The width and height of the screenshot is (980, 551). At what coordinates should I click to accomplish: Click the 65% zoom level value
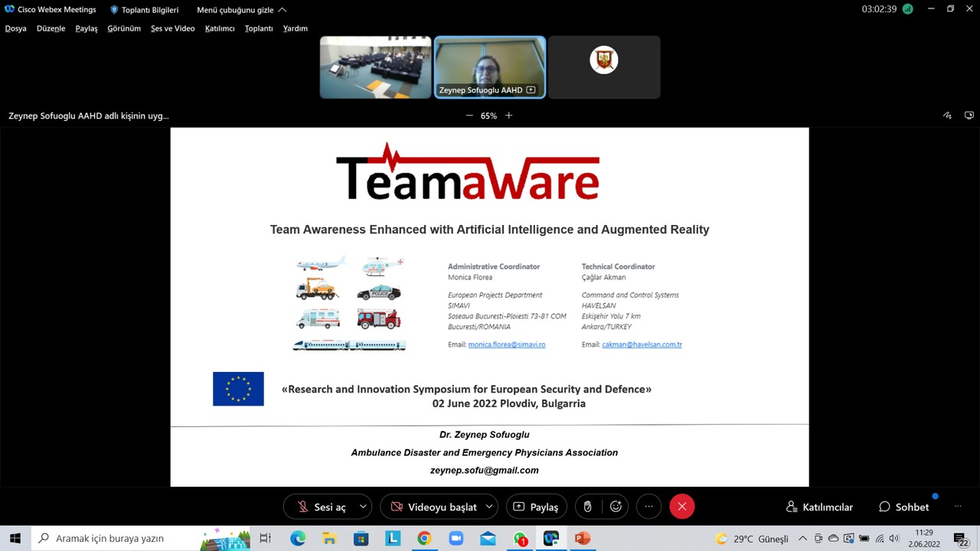[x=488, y=116]
